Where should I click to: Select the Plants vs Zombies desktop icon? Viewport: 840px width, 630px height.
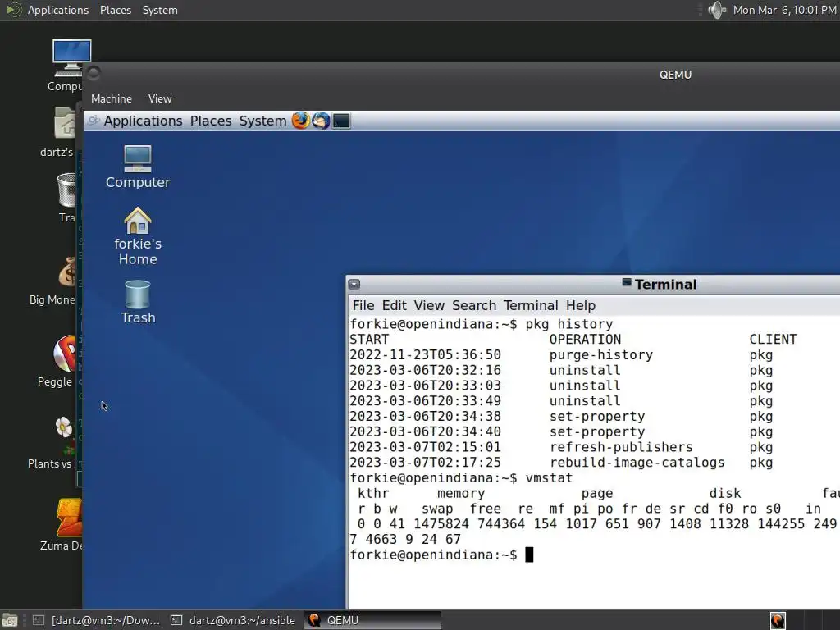tap(57, 443)
